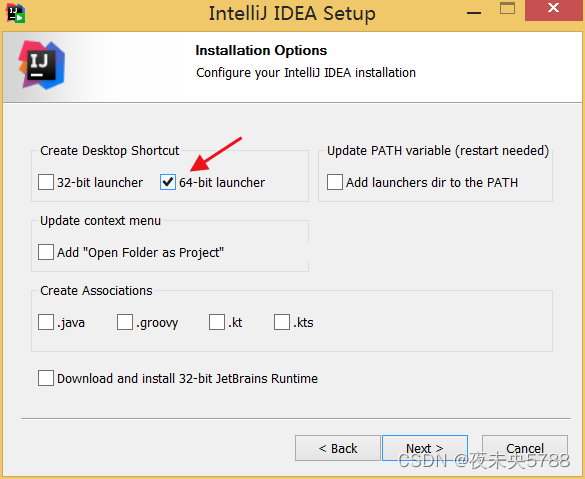Uncheck the 64-bit launcher shortcut checkbox
585x479 pixels.
(168, 182)
